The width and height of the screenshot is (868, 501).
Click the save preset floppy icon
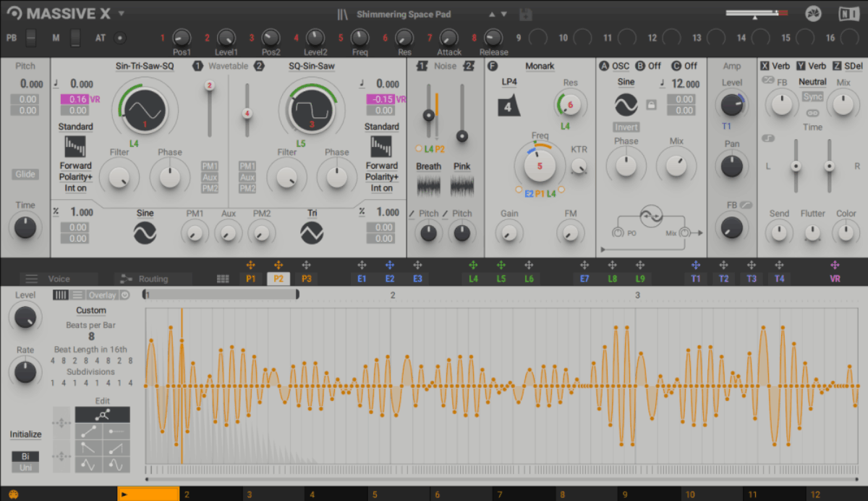(x=526, y=14)
